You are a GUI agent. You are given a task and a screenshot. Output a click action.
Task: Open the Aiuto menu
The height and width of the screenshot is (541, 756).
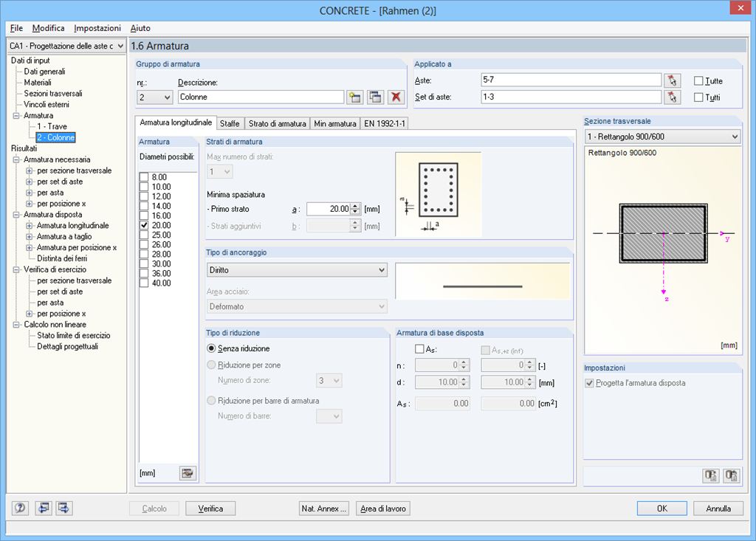coord(140,28)
